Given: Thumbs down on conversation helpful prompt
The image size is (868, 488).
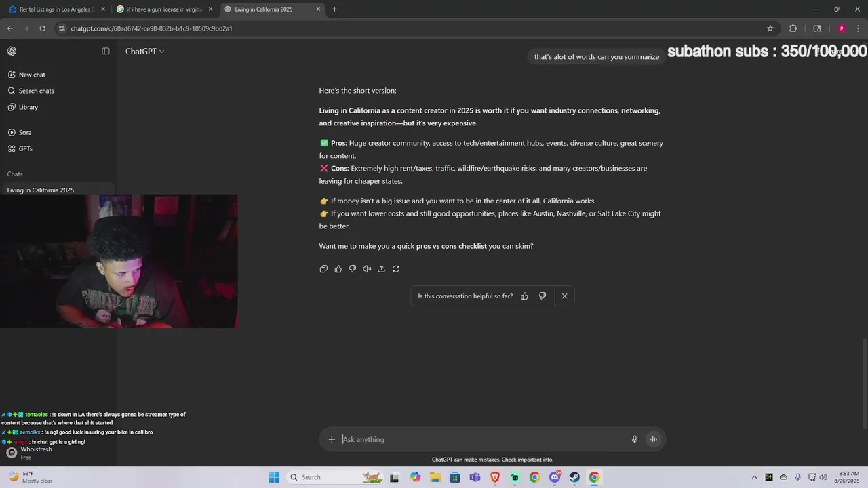Looking at the screenshot, I should (x=542, y=296).
